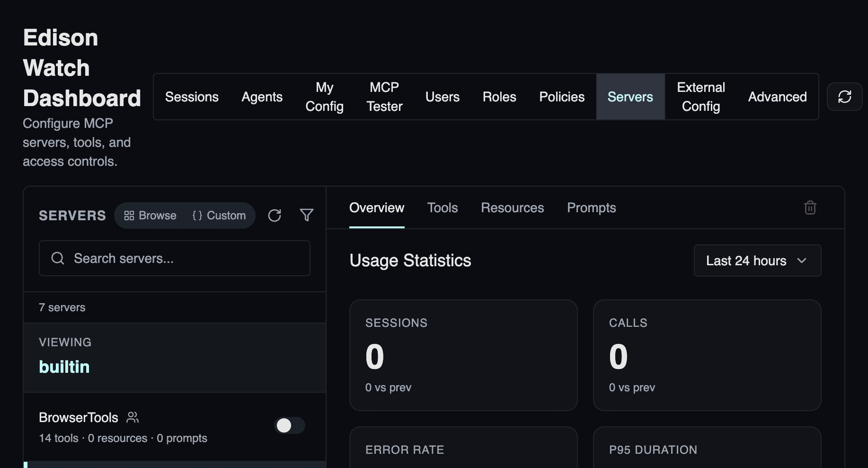Switch server view to Browse mode
The image size is (868, 468).
(x=149, y=215)
